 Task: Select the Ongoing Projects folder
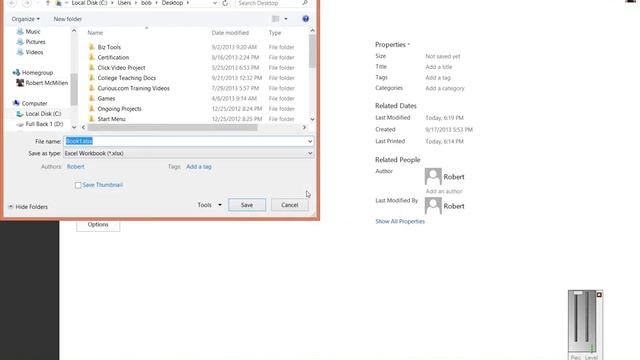coord(119,109)
